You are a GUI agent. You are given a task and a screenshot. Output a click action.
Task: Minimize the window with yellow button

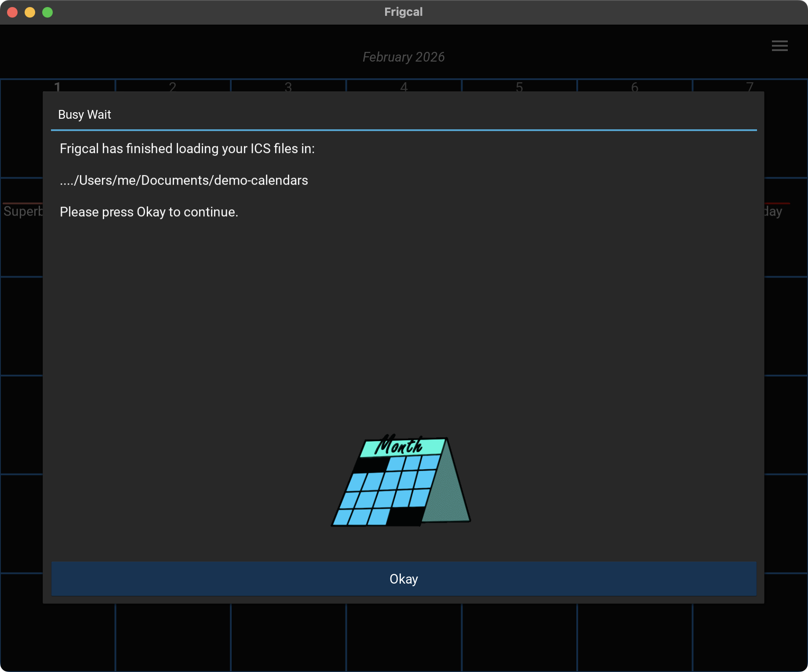[30, 12]
